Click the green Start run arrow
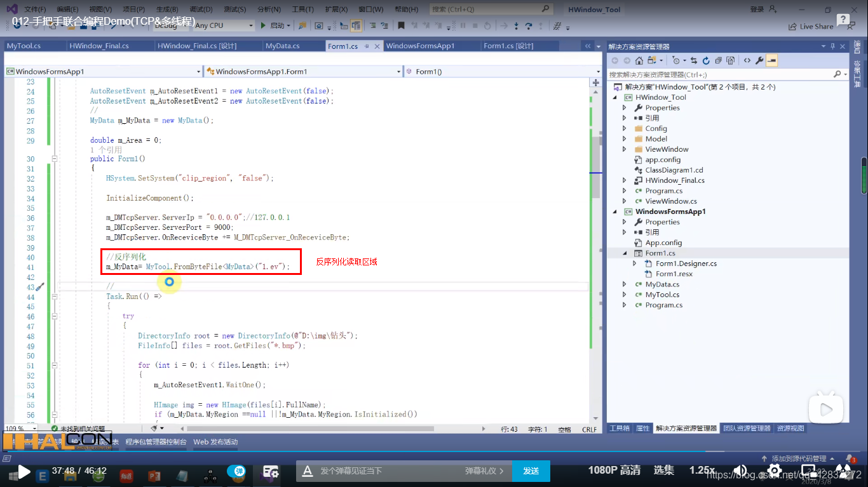Image resolution: width=868 pixels, height=487 pixels. pos(263,25)
